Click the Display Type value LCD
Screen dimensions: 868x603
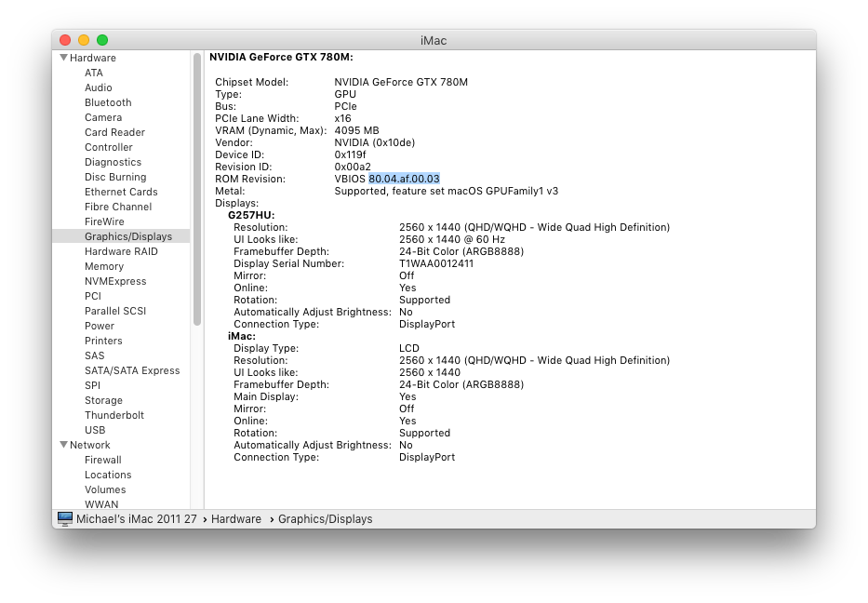409,348
